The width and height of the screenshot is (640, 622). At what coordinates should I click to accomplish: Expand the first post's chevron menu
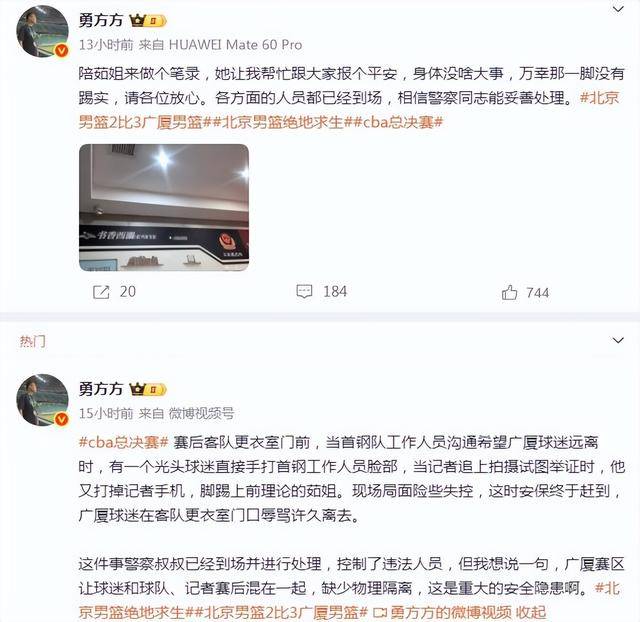tap(618, 9)
